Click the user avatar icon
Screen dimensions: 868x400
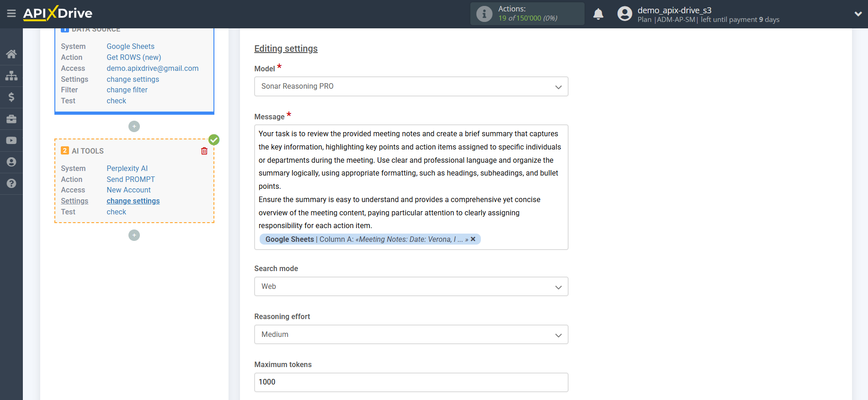[624, 14]
